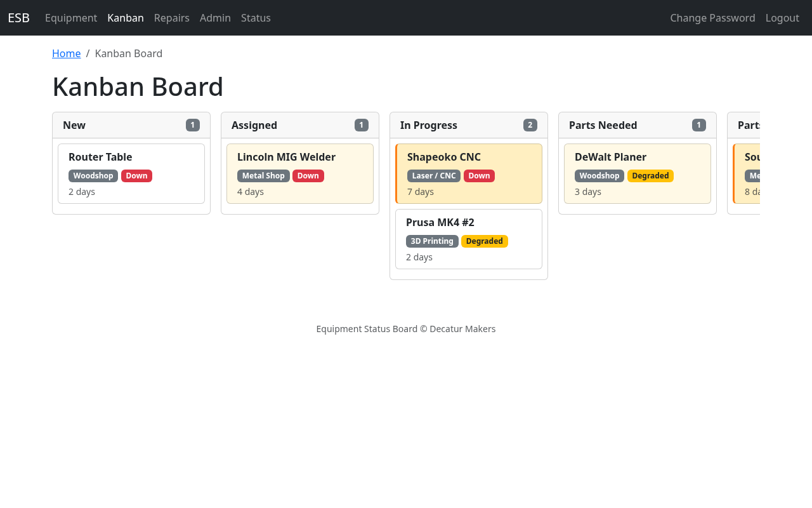This screenshot has height=508, width=812.
Task: Click the Down badge on Router Table
Action: pos(136,176)
